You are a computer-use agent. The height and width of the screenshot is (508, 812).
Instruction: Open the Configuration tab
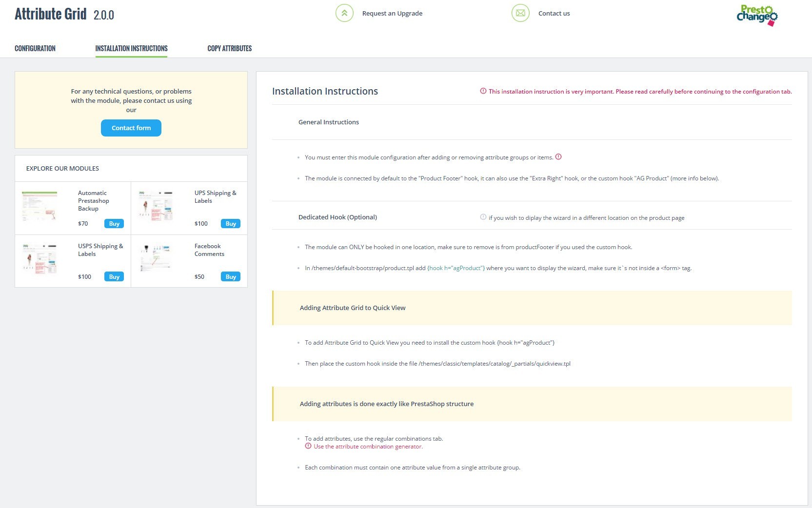point(35,48)
